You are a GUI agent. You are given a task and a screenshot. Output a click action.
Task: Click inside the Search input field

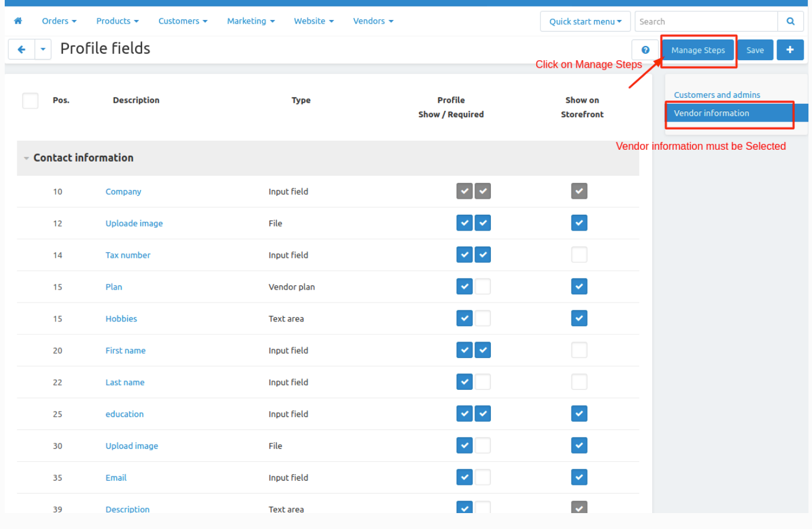click(x=705, y=21)
